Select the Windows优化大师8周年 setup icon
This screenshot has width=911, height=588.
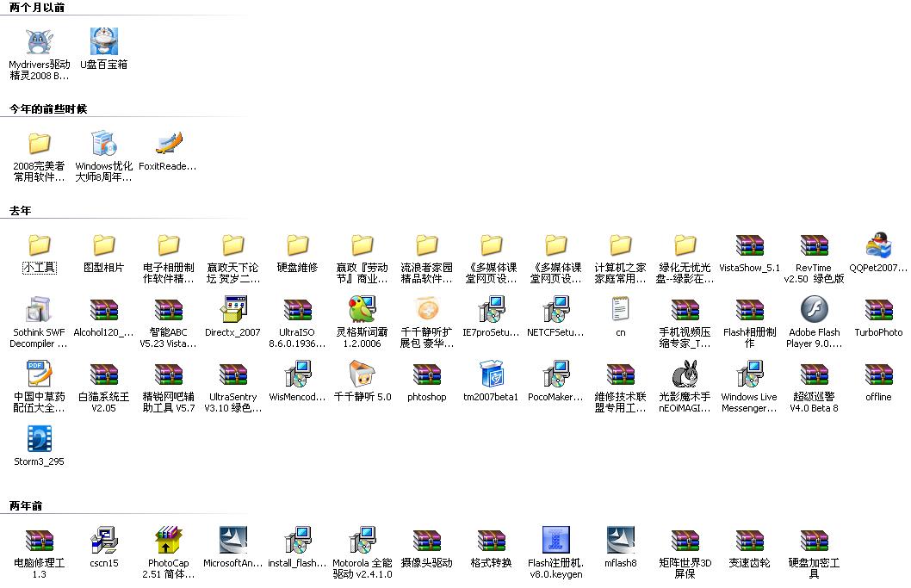click(x=104, y=144)
